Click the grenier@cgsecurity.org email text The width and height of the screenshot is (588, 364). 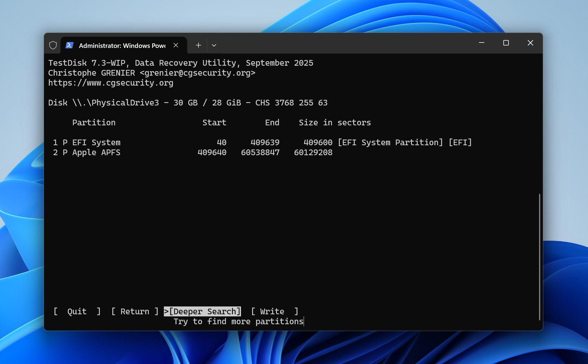click(x=198, y=73)
